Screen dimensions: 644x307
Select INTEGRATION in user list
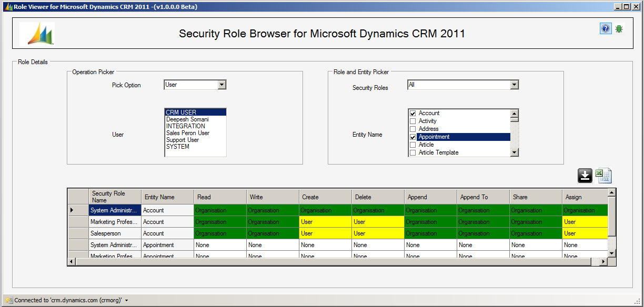coord(195,126)
